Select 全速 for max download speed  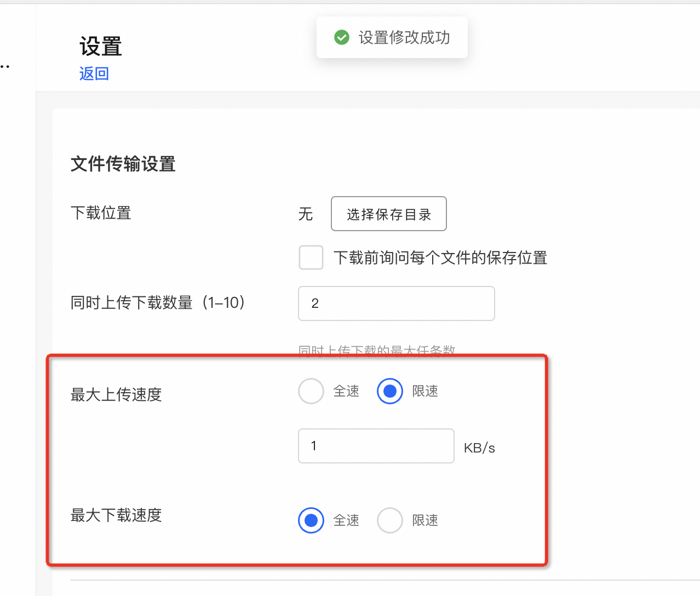[x=311, y=520]
